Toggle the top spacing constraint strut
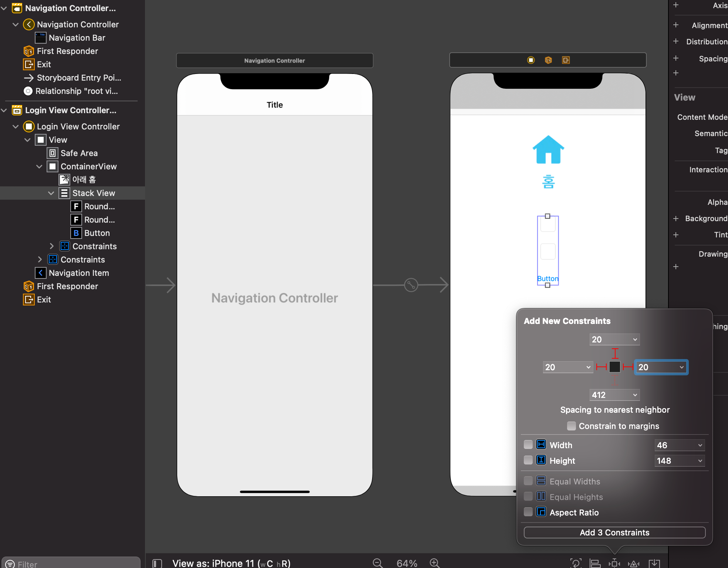This screenshot has width=728, height=568. [x=615, y=353]
